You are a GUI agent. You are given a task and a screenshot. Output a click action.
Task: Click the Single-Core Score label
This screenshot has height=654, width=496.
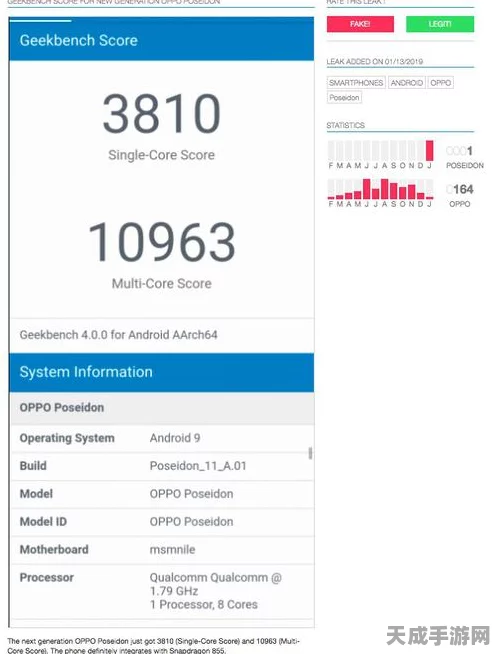click(161, 155)
